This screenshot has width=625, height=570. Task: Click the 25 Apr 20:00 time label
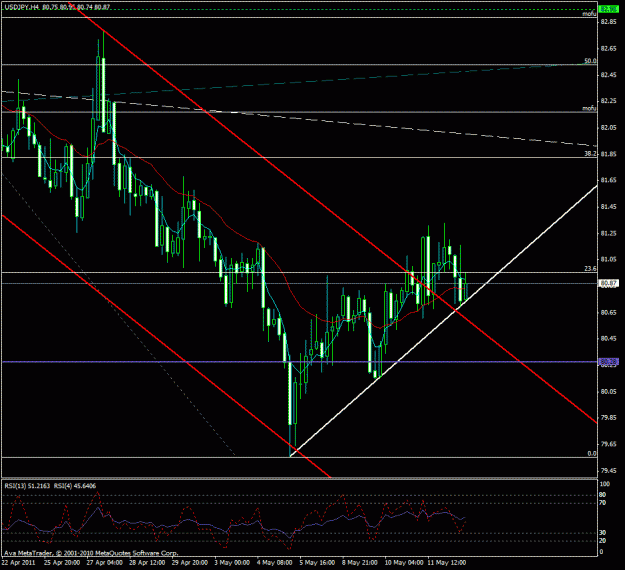(62, 563)
